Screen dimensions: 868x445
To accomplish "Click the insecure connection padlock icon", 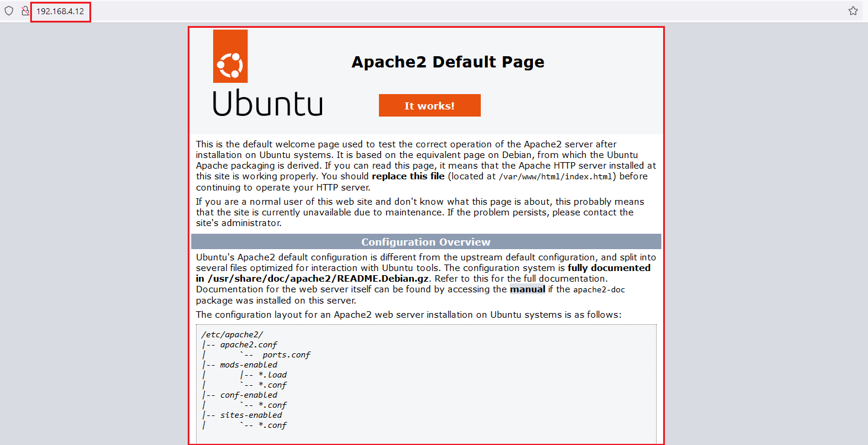I will 25,11.
